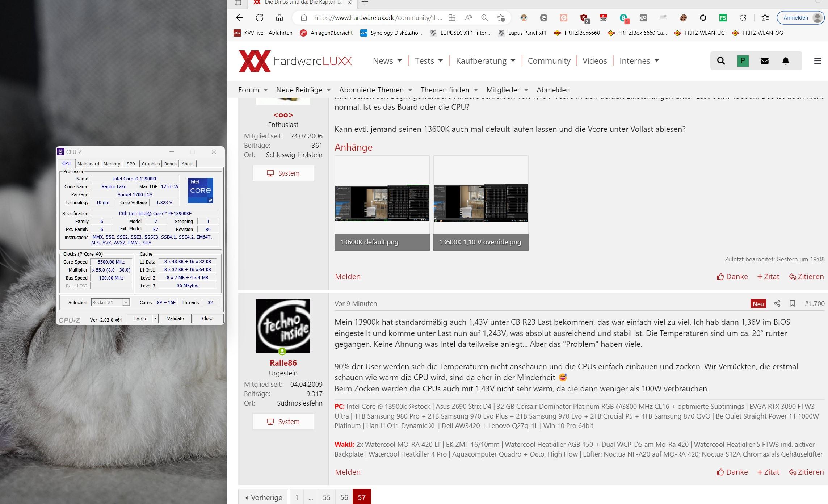828x504 pixels.
Task: Open Ralle86's techno inside avatar
Action: pyautogui.click(x=283, y=325)
